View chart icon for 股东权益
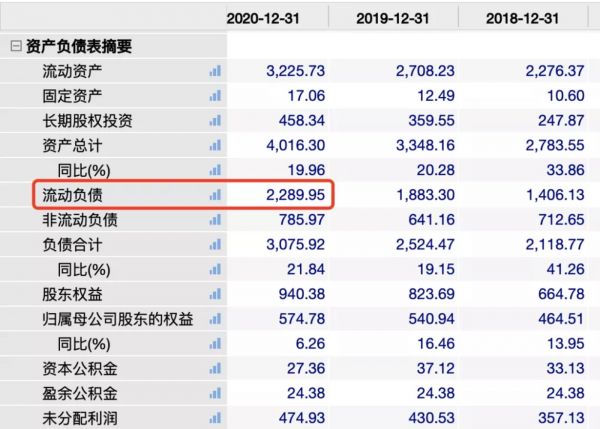Viewport: 600px width, 429px height. coord(214,294)
